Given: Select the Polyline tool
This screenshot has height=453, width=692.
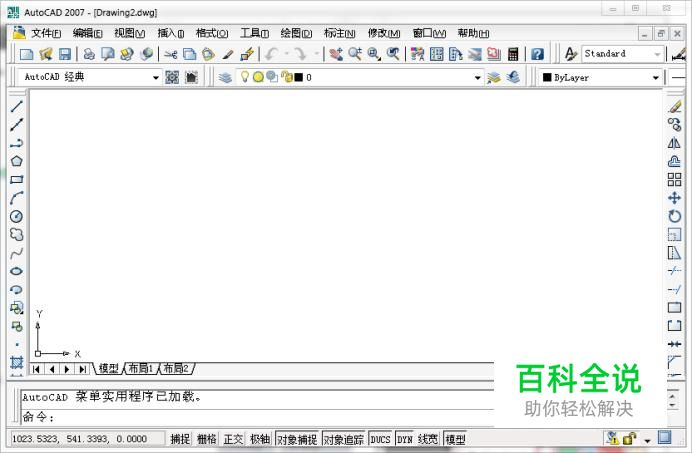Looking at the screenshot, I should pos(16,143).
